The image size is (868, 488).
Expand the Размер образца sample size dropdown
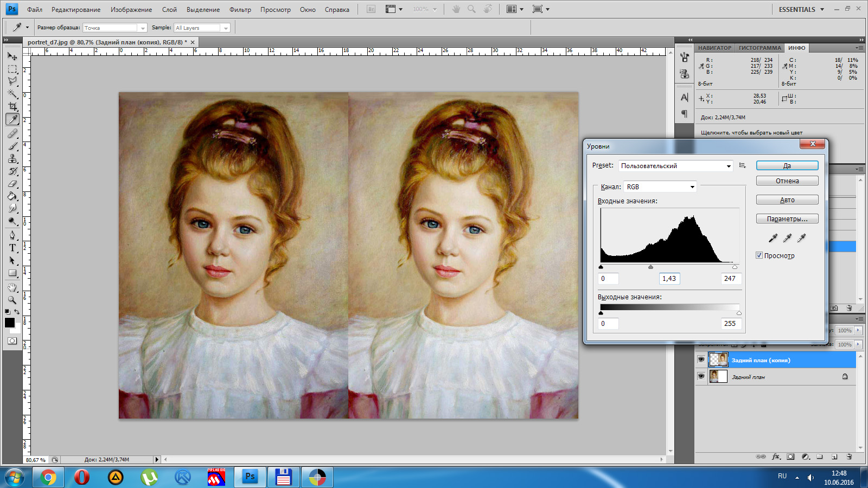[114, 28]
